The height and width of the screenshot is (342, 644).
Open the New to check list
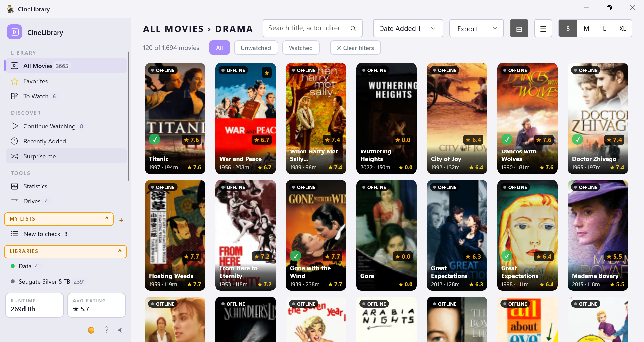66,234
